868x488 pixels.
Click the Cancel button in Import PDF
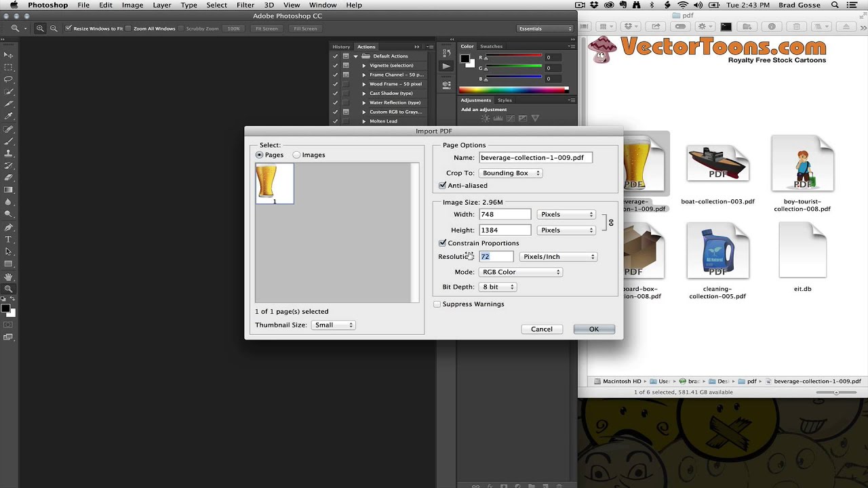coord(541,329)
